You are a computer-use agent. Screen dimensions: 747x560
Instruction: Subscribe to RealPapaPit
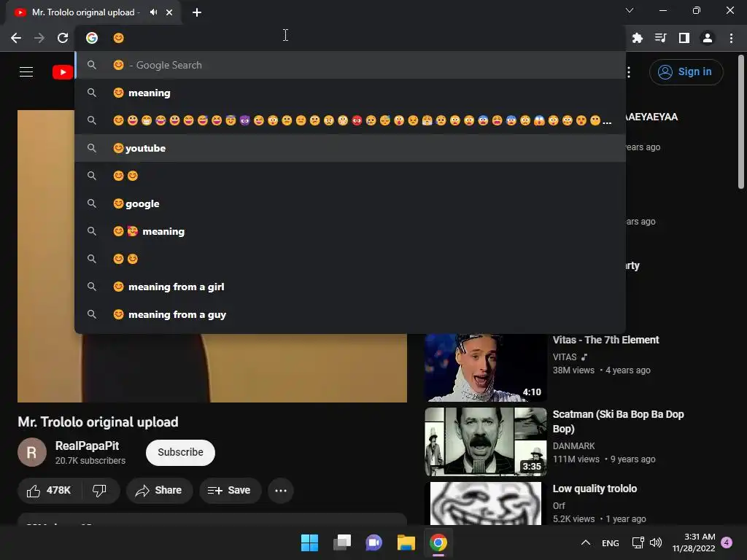(x=180, y=452)
